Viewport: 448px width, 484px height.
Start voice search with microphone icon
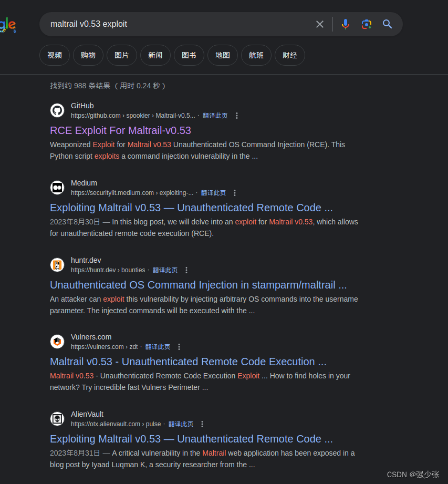(x=346, y=24)
